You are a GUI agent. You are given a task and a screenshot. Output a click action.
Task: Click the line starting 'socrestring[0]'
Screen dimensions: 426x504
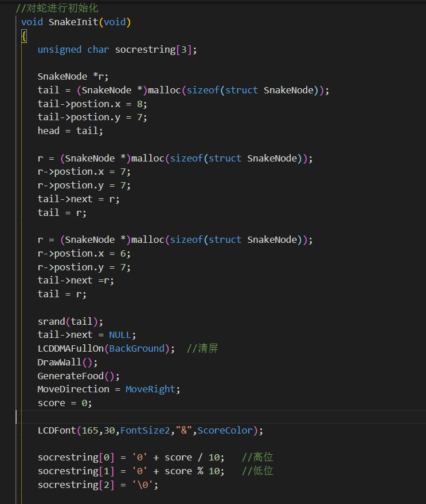point(131,458)
